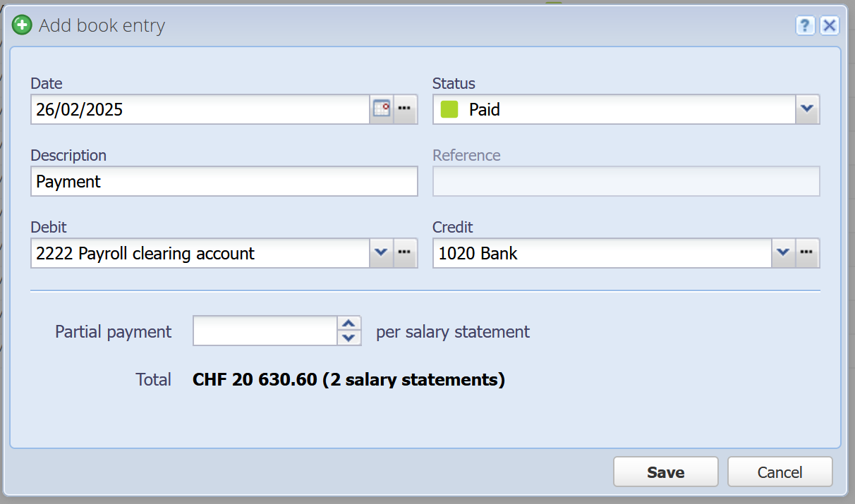Expand the Credit account dropdown arrow

point(784,253)
